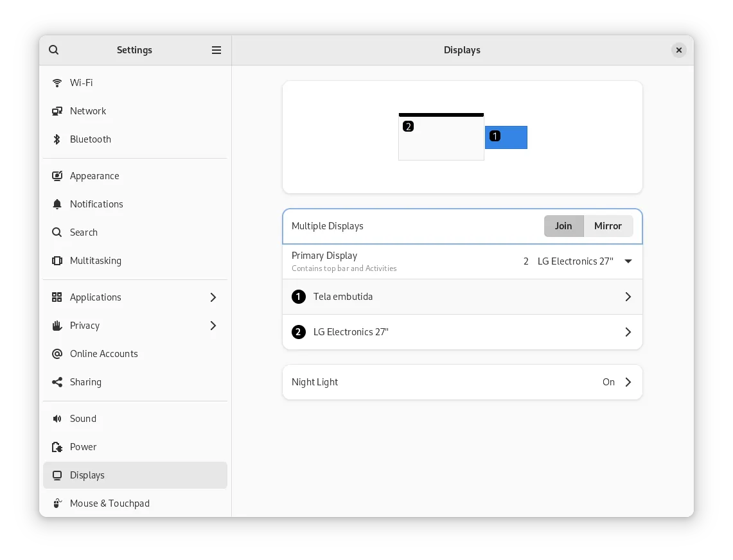733x560 pixels.
Task: Click the Power icon in sidebar
Action: 57,447
